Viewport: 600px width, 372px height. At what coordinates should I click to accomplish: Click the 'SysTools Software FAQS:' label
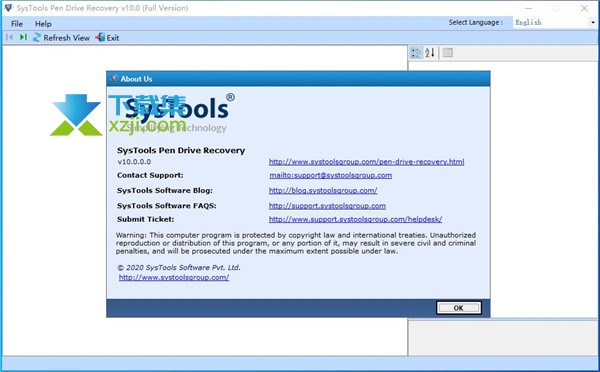point(166,206)
